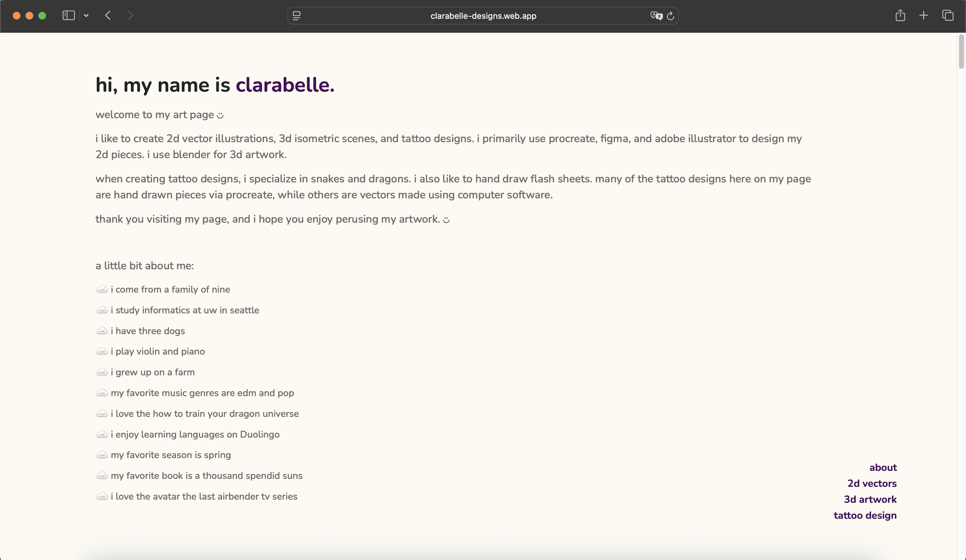Reload the current page

(x=671, y=16)
